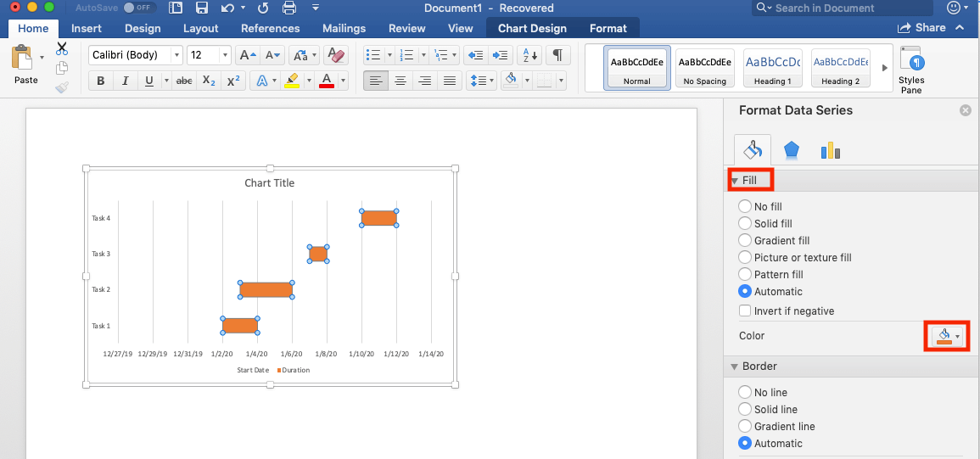Collapse the Fill section

[735, 181]
